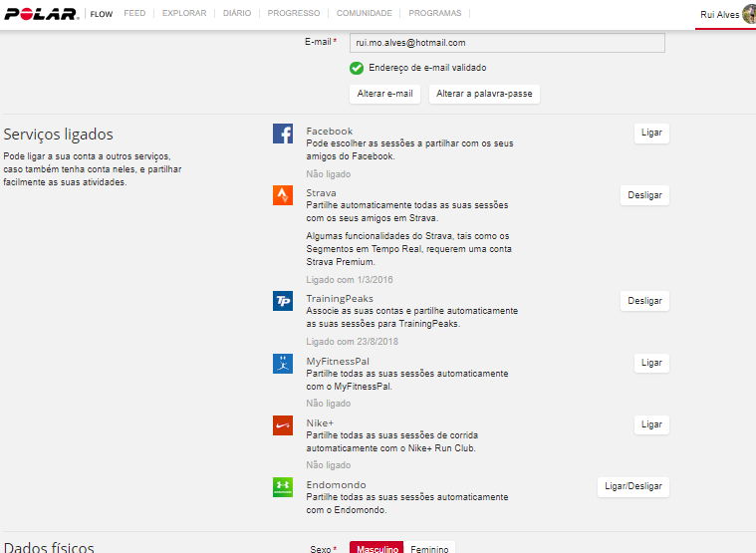Image resolution: width=756 pixels, height=553 pixels.
Task: Click the TrainingPeaks service icon
Action: (x=283, y=301)
